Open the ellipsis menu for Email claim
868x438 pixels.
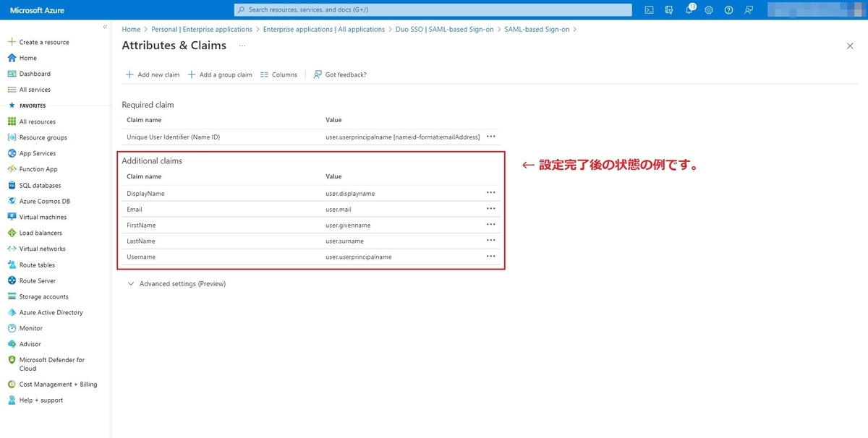pyautogui.click(x=491, y=208)
